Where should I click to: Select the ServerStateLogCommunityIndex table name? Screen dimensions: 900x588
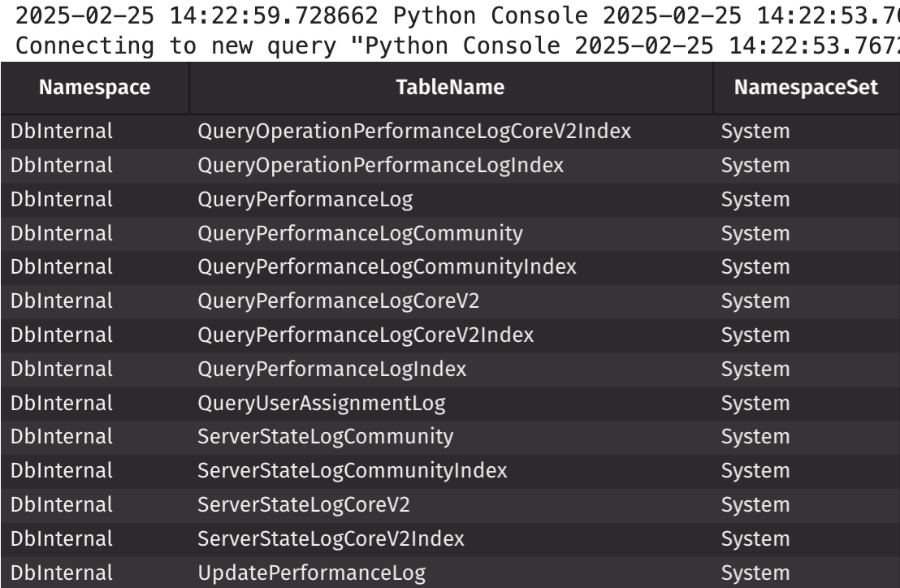(353, 471)
